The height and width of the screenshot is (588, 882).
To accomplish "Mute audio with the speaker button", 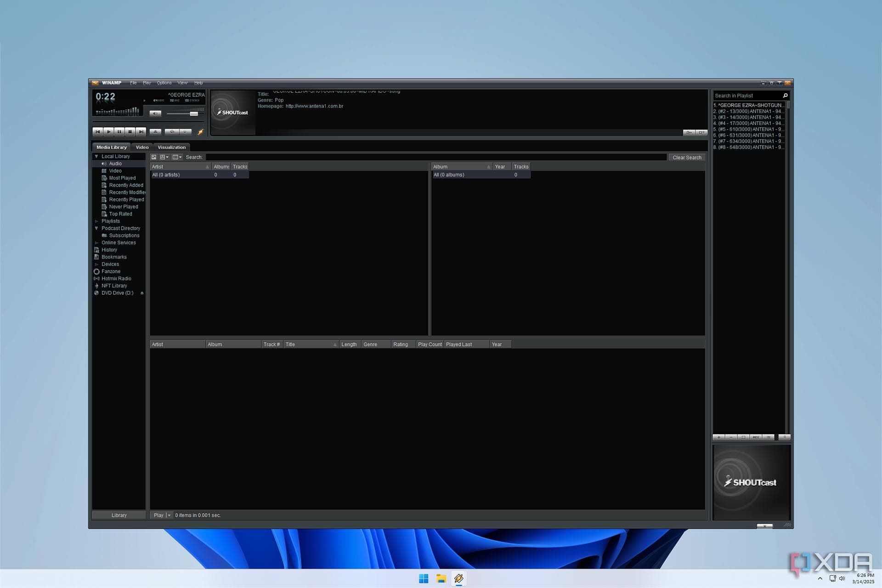I will (x=155, y=113).
